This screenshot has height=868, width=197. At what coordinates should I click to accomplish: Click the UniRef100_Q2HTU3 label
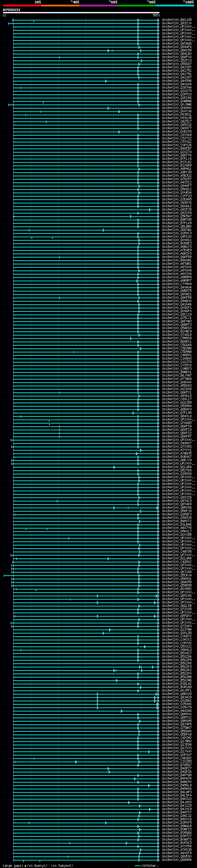click(x=177, y=94)
